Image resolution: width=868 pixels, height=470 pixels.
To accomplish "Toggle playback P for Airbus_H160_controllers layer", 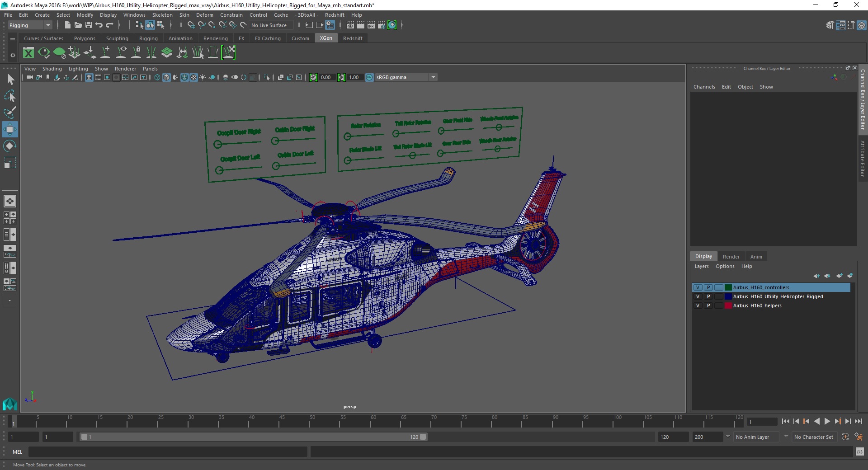I will pyautogui.click(x=708, y=287).
